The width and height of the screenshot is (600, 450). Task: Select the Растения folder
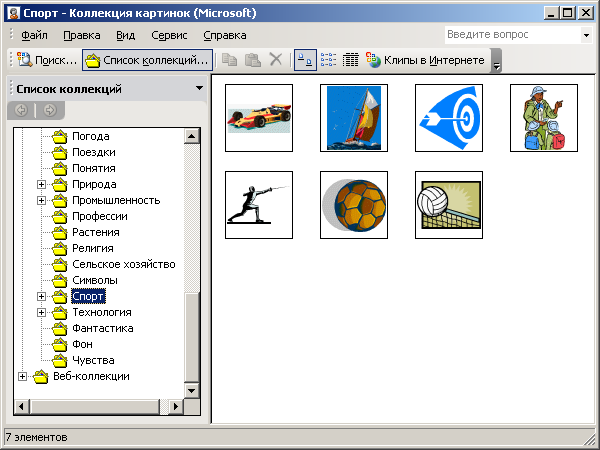pyautogui.click(x=96, y=232)
